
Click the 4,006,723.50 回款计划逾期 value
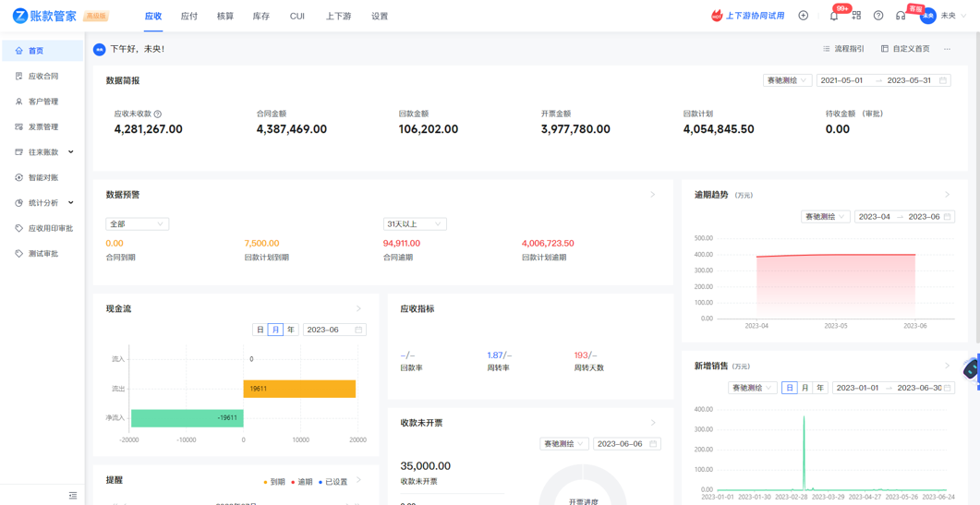click(x=548, y=243)
